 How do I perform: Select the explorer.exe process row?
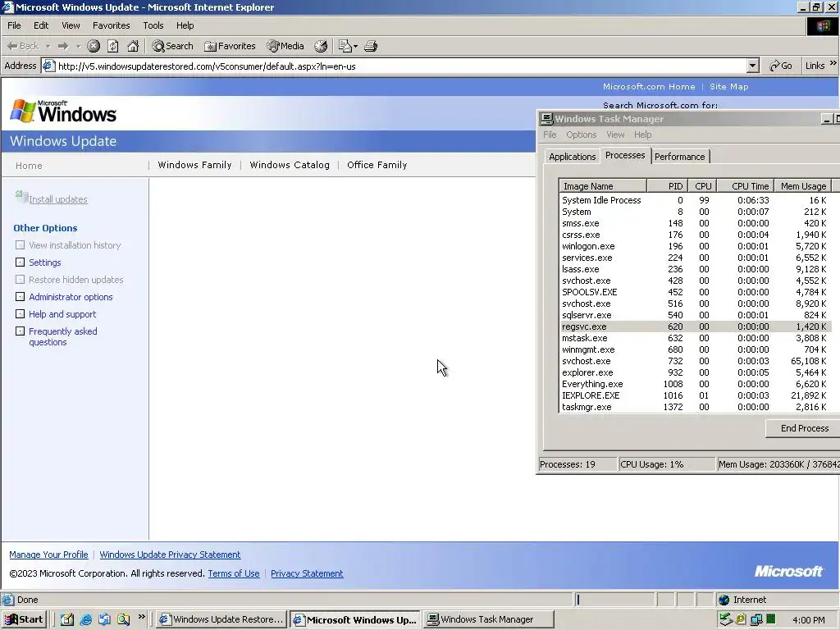695,372
